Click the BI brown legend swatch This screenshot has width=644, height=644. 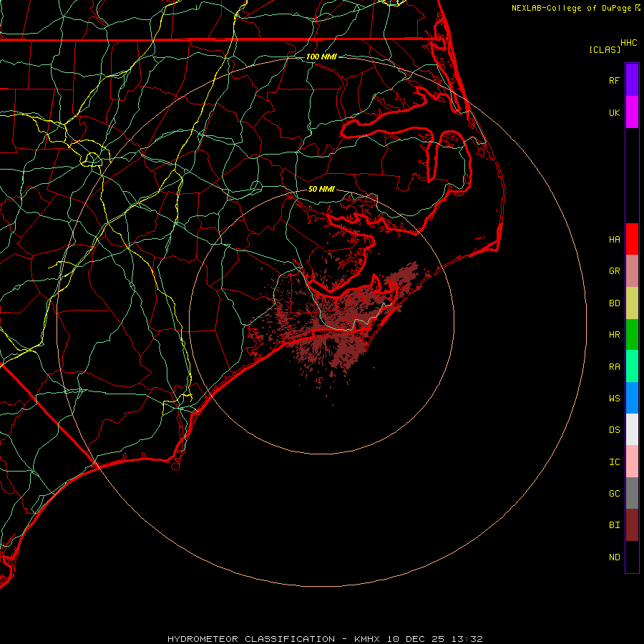(632, 525)
